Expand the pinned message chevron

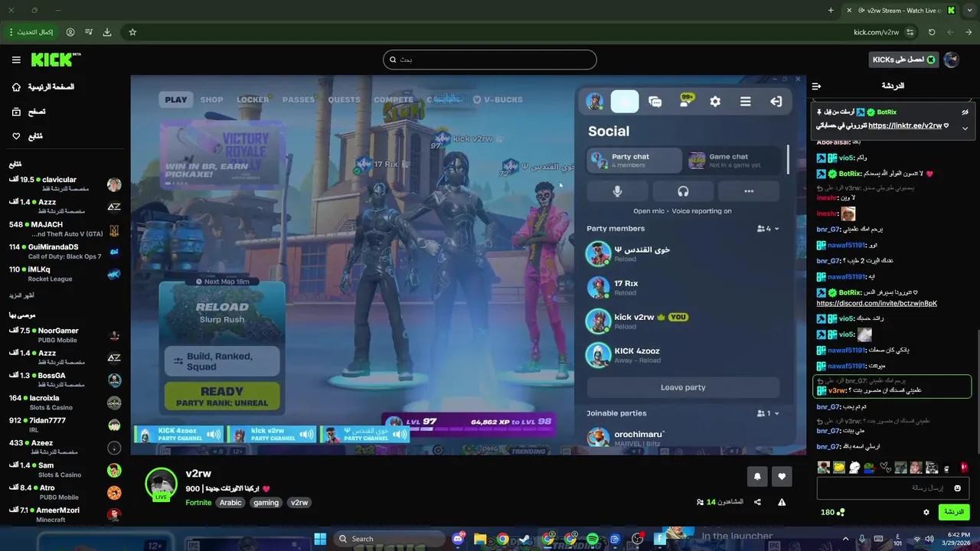(x=965, y=128)
